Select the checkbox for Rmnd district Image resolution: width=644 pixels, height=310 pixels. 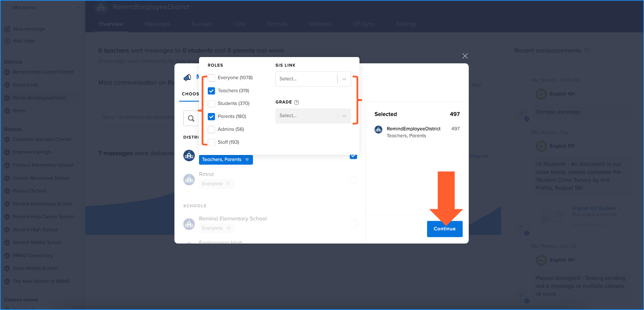(353, 179)
